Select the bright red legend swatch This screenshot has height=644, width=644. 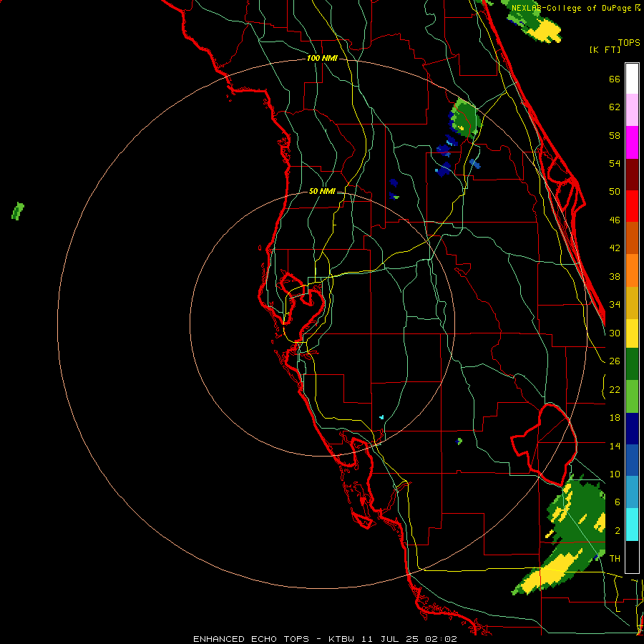click(632, 206)
